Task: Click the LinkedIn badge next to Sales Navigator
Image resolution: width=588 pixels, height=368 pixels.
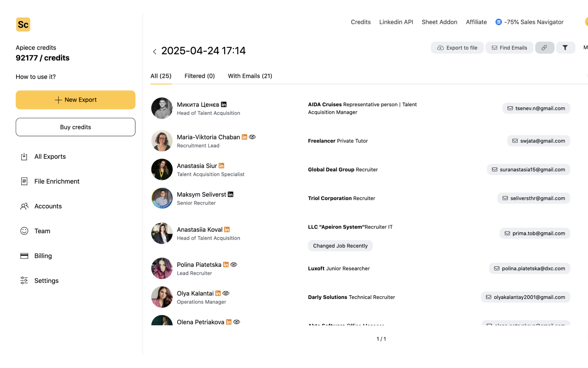Action: coord(498,22)
